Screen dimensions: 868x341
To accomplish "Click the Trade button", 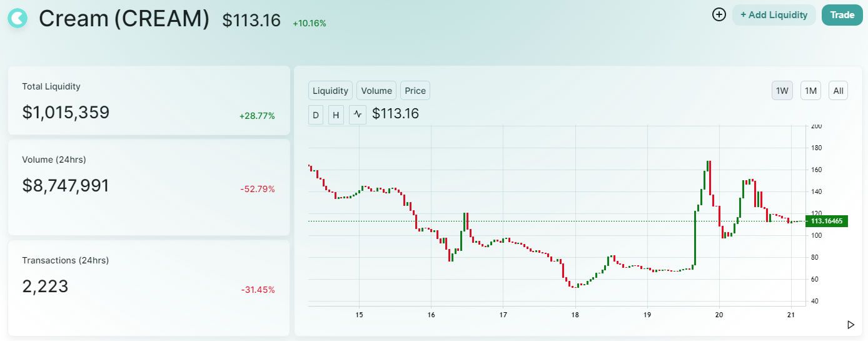I will pos(842,15).
